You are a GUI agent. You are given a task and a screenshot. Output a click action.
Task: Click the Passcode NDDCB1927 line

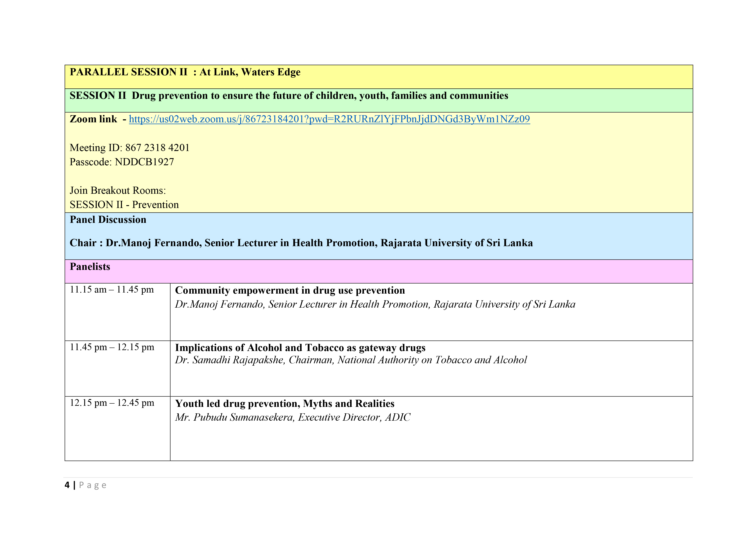click(122, 162)
